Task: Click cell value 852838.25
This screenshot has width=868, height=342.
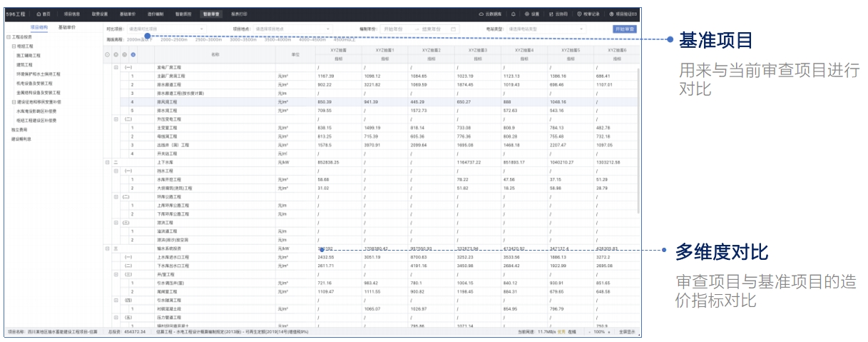Action: point(327,163)
